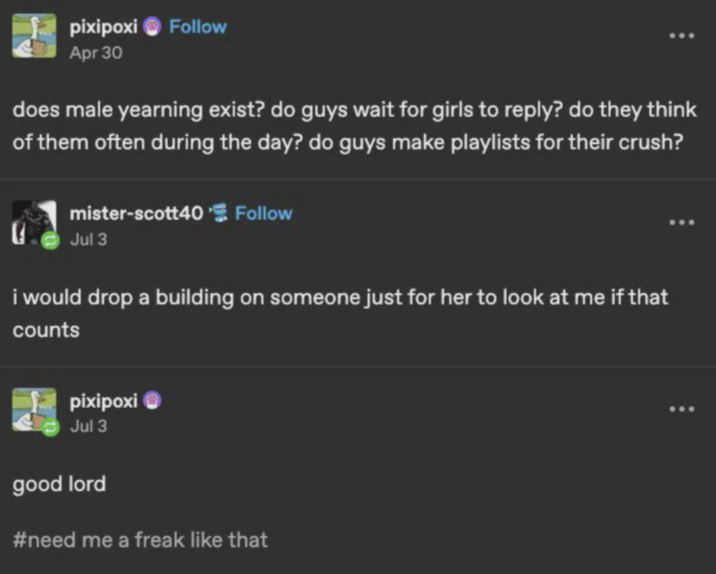Open the three-dot menu on the Apr 30 post
This screenshot has height=574, width=716.
pyautogui.click(x=681, y=36)
